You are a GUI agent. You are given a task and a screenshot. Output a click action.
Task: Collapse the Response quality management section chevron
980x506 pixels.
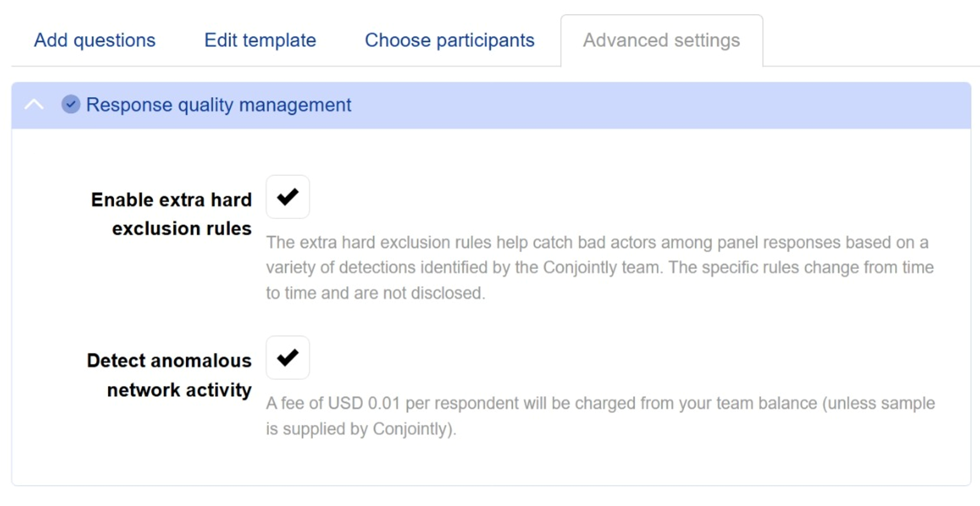[x=34, y=105]
